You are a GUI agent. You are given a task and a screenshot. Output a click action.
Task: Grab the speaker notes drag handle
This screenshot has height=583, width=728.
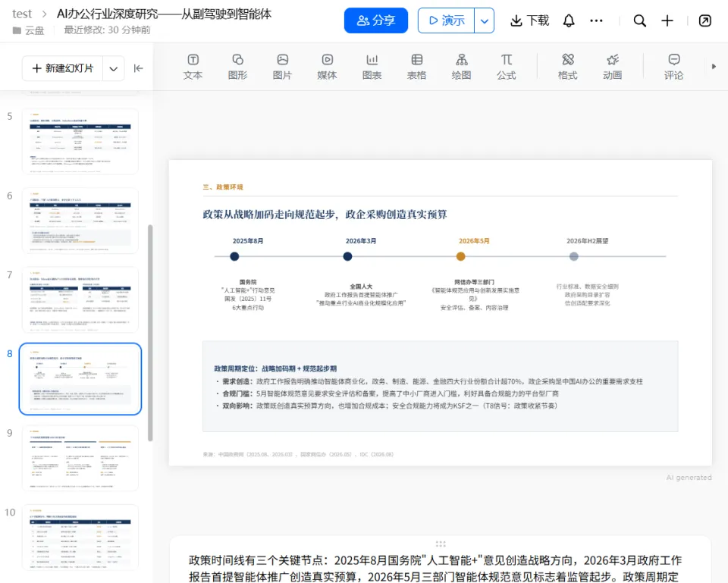pos(441,544)
